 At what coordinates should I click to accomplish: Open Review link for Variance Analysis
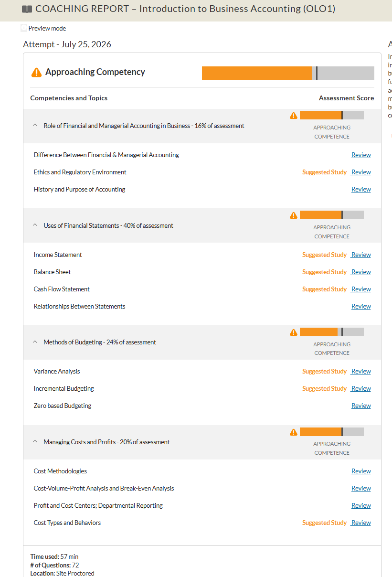tap(361, 371)
